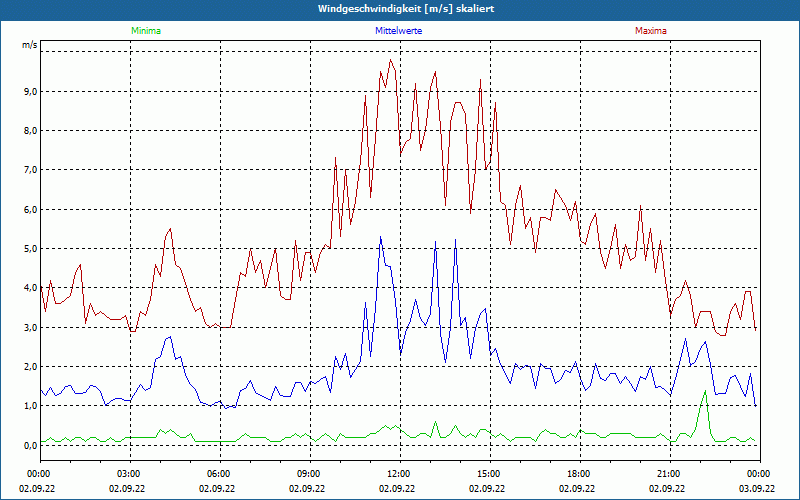Select the 12:00 time axis label
This screenshot has width=800, height=500.
(398, 473)
